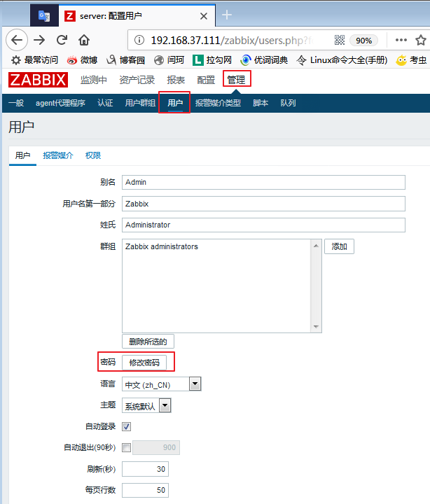
Task: Open the 主题 dropdown showing 系统默认
Action: 146,405
